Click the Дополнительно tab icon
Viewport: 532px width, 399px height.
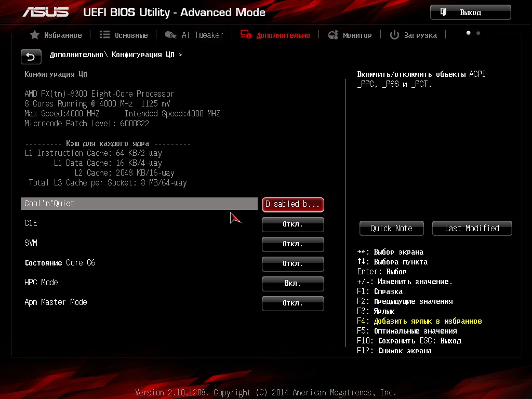point(246,35)
